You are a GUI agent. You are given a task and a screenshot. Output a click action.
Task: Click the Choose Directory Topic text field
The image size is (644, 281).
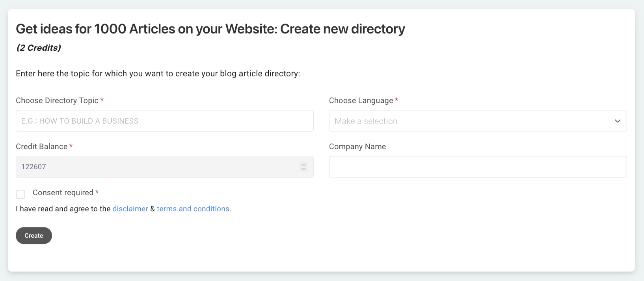[x=164, y=121]
